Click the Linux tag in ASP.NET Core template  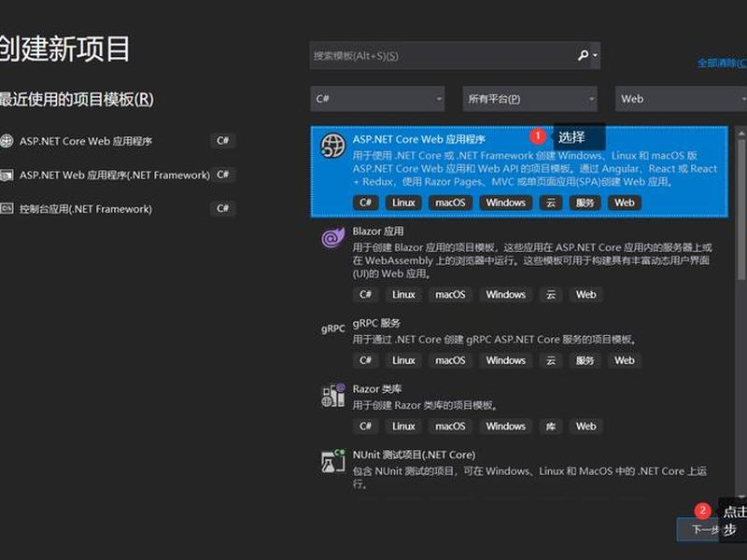coord(403,203)
